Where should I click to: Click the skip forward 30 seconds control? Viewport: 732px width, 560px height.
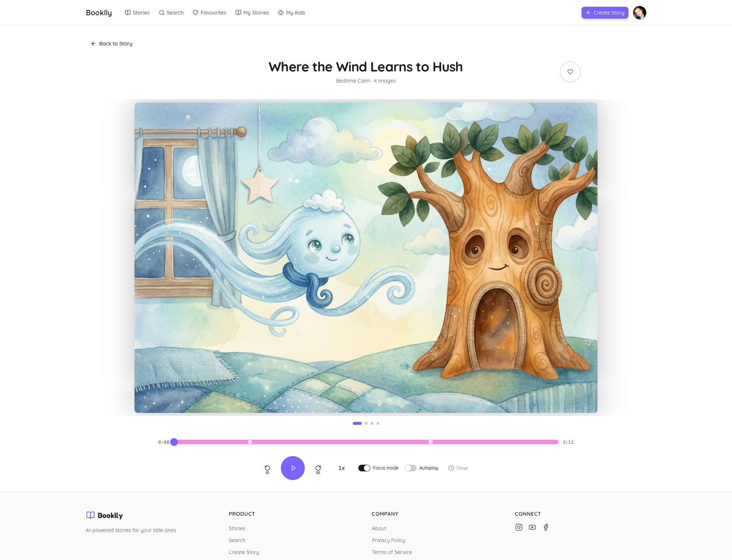(317, 468)
